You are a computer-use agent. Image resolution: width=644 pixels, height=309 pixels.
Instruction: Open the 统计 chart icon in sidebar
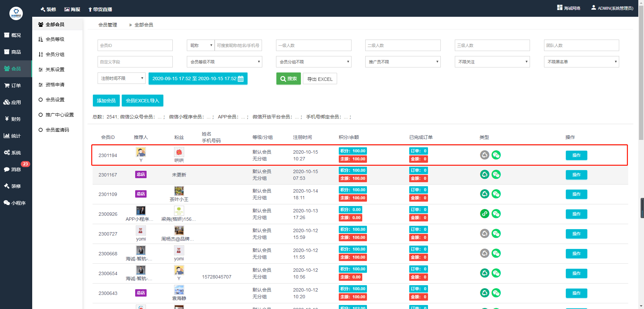pos(7,136)
